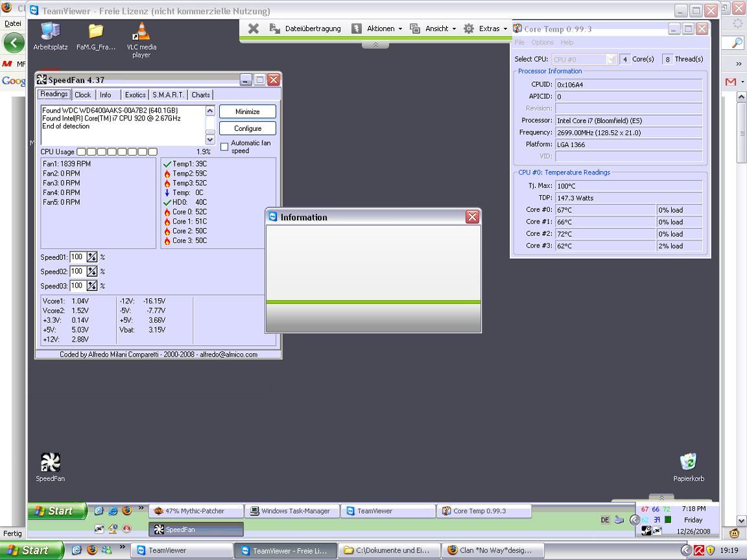Open the FaM.G_Fra... folder icon

96,37
